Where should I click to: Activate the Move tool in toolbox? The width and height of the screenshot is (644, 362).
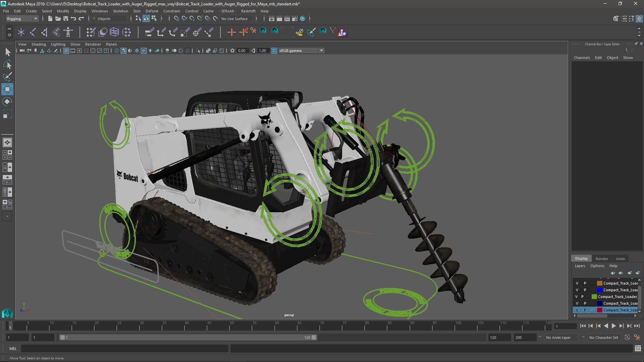[x=7, y=89]
